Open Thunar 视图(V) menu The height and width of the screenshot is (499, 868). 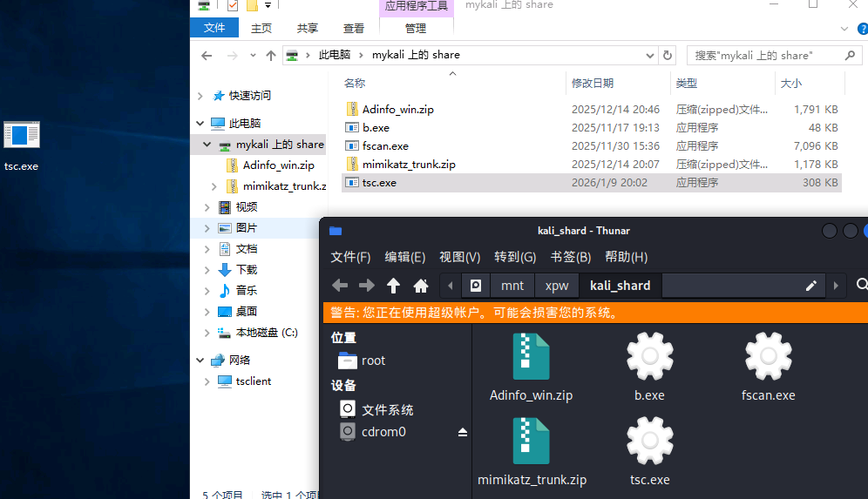pyautogui.click(x=459, y=257)
